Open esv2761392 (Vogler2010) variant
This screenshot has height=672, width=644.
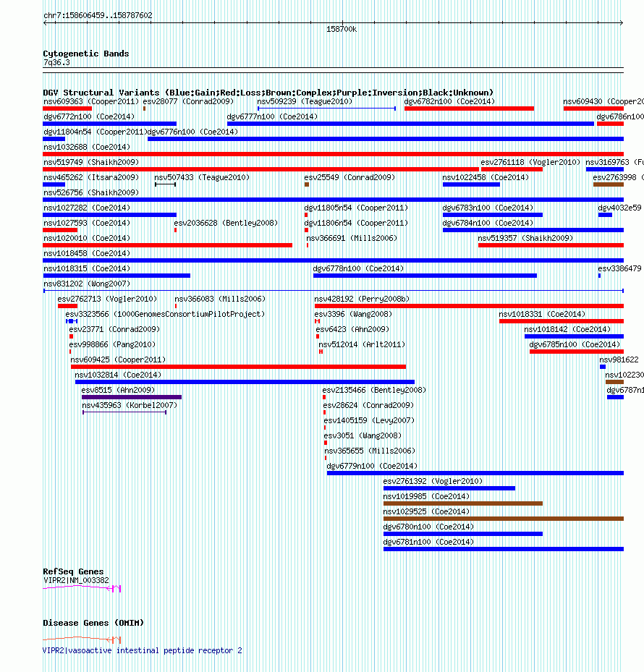(433, 481)
